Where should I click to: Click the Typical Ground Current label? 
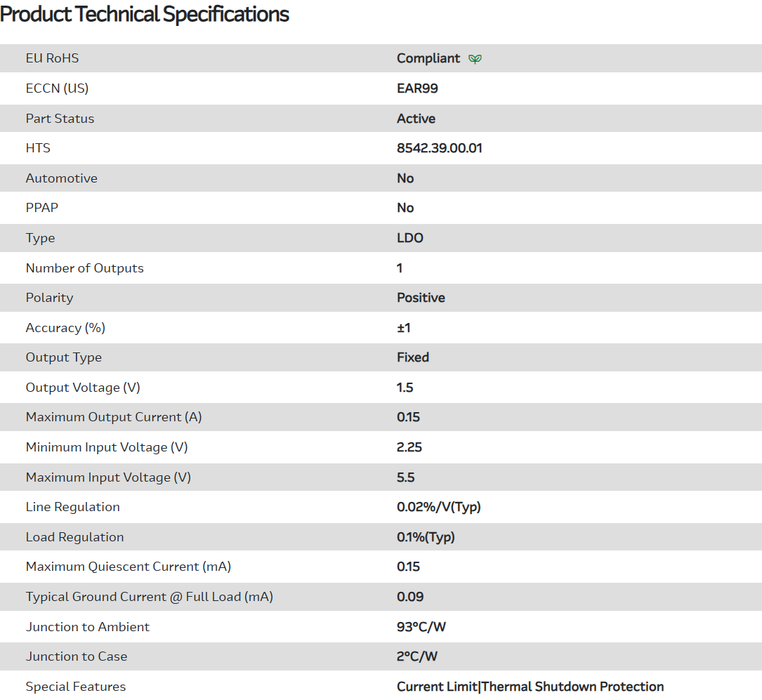[149, 597]
